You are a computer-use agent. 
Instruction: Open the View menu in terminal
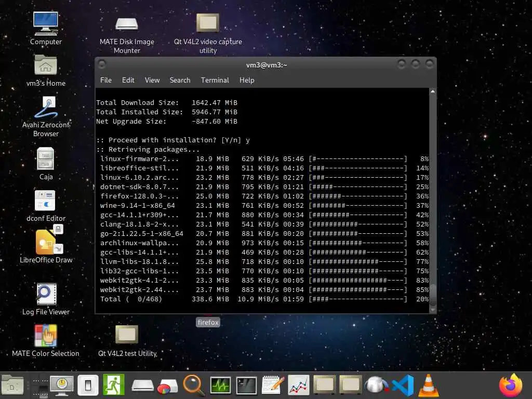152,80
